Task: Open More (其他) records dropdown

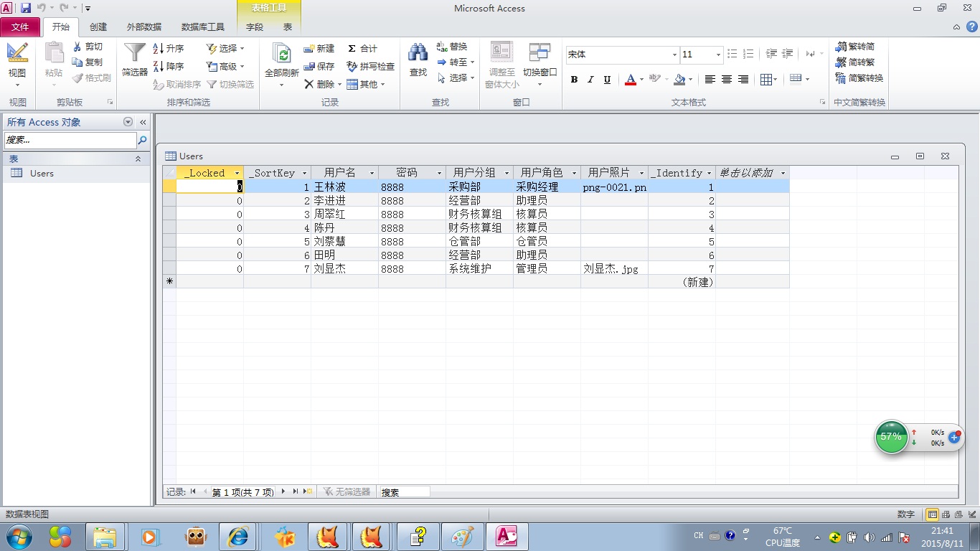Action: (366, 84)
